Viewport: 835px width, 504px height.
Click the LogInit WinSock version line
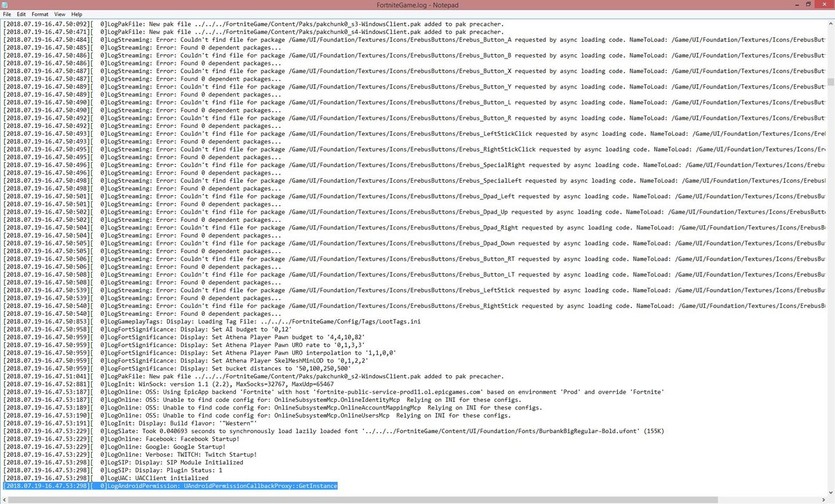(168, 384)
